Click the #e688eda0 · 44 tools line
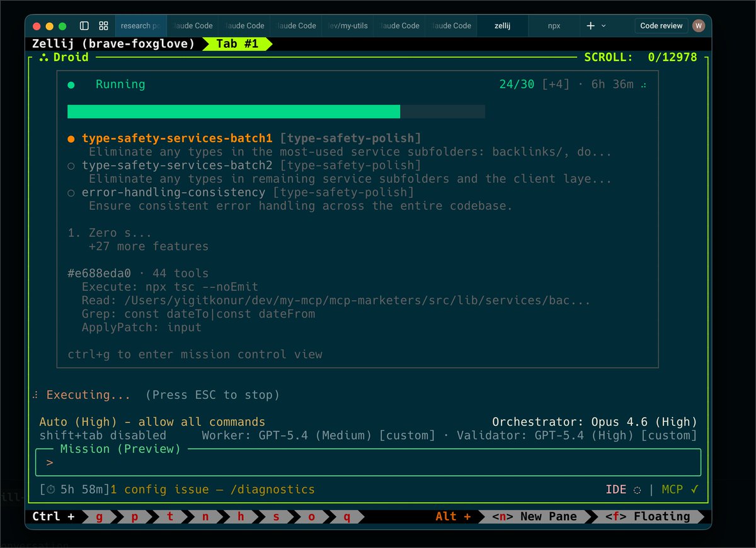The image size is (756, 548). pos(138,273)
